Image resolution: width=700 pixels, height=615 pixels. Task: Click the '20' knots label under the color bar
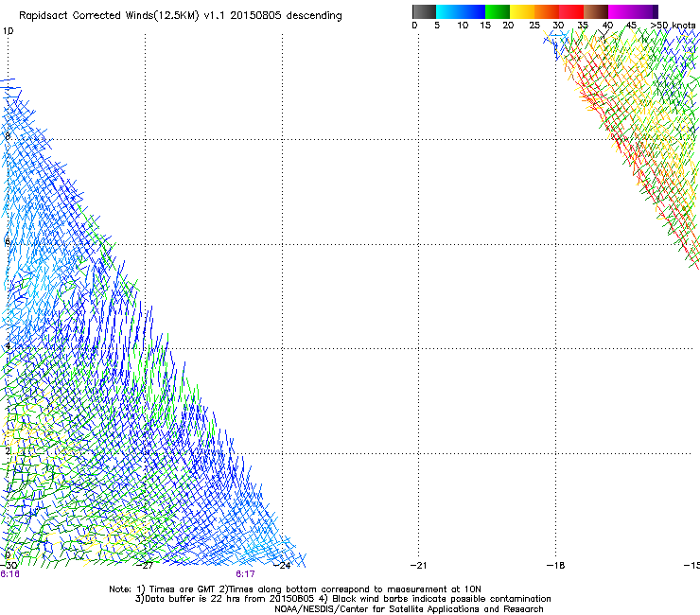(508, 26)
